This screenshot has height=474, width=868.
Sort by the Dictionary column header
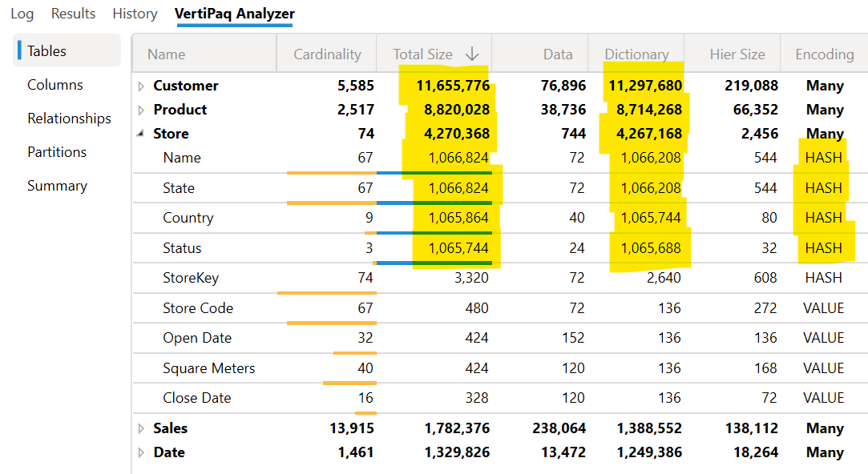point(636,54)
